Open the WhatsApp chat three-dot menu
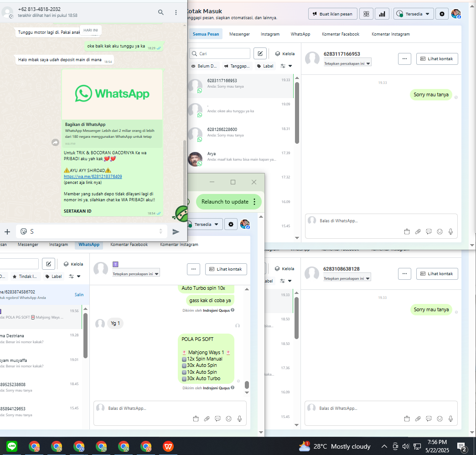Viewport: 476px width, 455px height. tap(176, 12)
